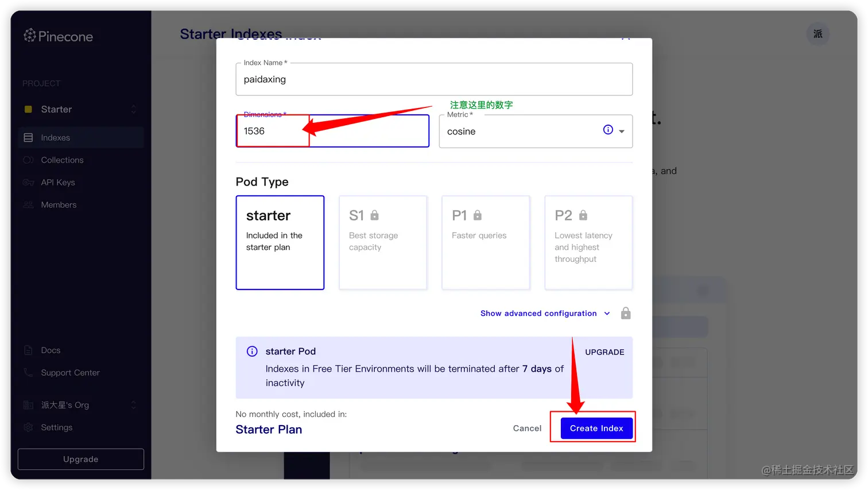Select the P1 pod type card
Viewport: 868px width, 490px height.
tap(486, 242)
